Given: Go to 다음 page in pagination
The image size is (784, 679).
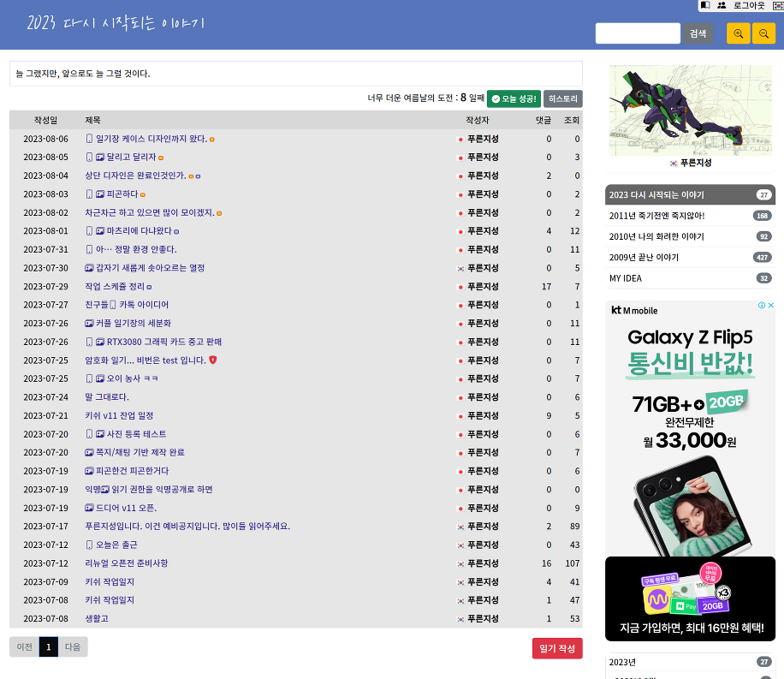Looking at the screenshot, I should pyautogui.click(x=73, y=647).
